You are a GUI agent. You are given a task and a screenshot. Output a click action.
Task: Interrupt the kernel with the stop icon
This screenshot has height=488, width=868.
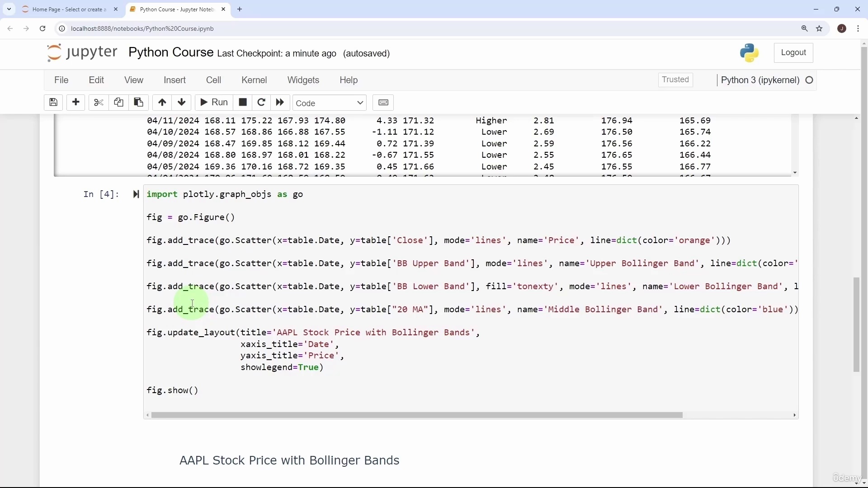(243, 103)
